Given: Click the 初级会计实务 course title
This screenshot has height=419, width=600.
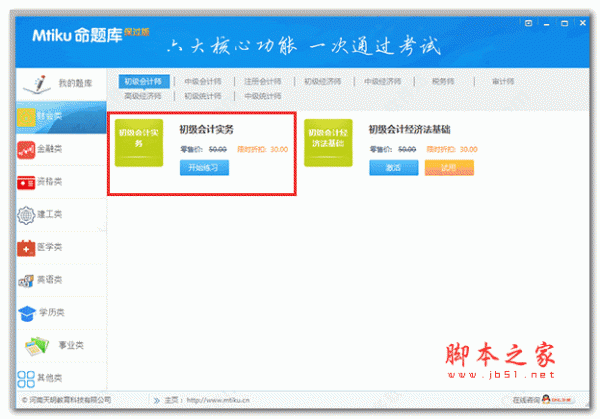Looking at the screenshot, I should pyautogui.click(x=207, y=130).
